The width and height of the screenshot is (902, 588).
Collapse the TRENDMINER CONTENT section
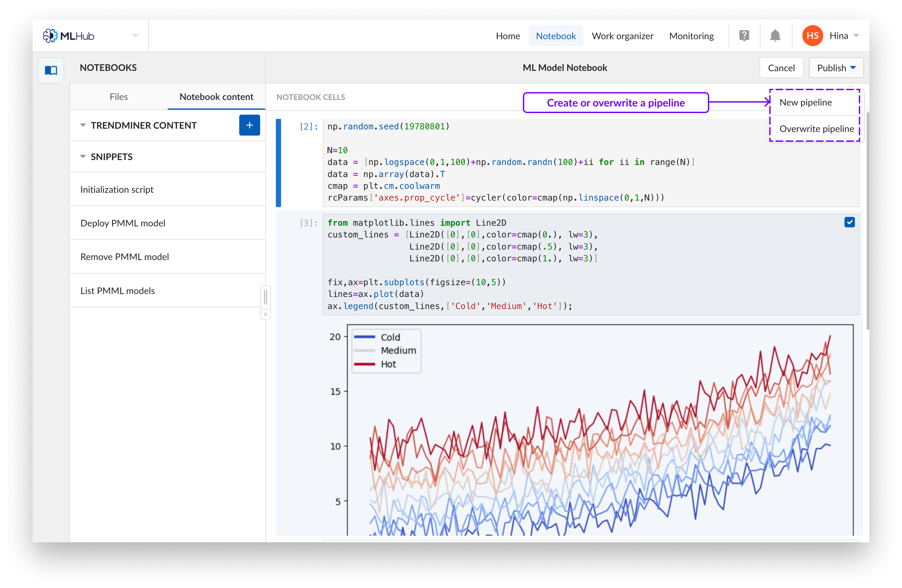83,125
